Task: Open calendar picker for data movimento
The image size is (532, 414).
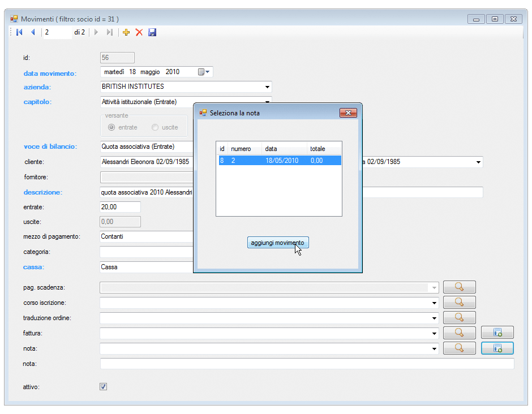Action: point(204,72)
